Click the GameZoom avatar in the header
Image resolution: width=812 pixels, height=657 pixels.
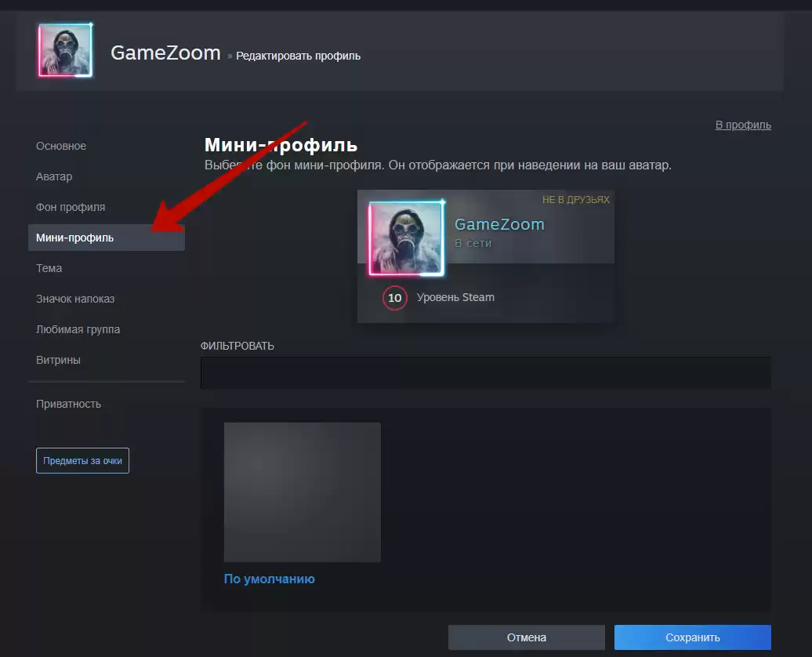(x=65, y=50)
